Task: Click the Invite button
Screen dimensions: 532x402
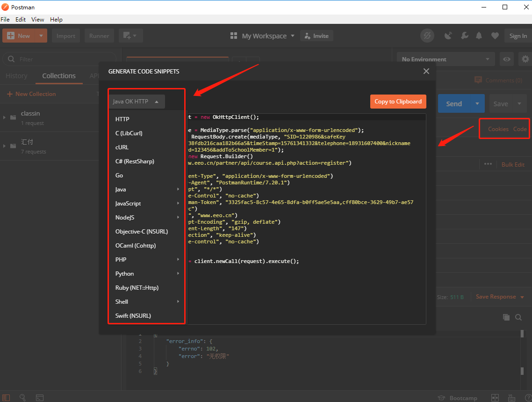Action: coord(316,36)
